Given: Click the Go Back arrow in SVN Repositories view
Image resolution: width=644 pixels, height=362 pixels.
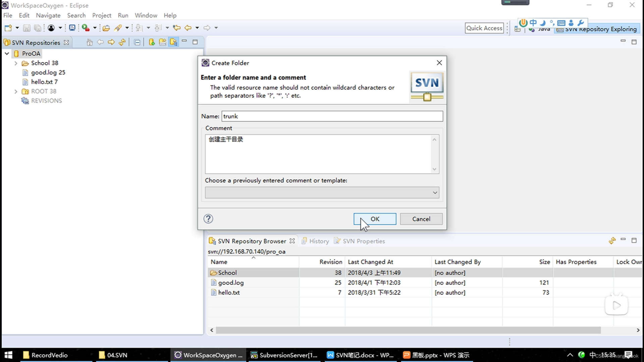Looking at the screenshot, I should point(100,42).
